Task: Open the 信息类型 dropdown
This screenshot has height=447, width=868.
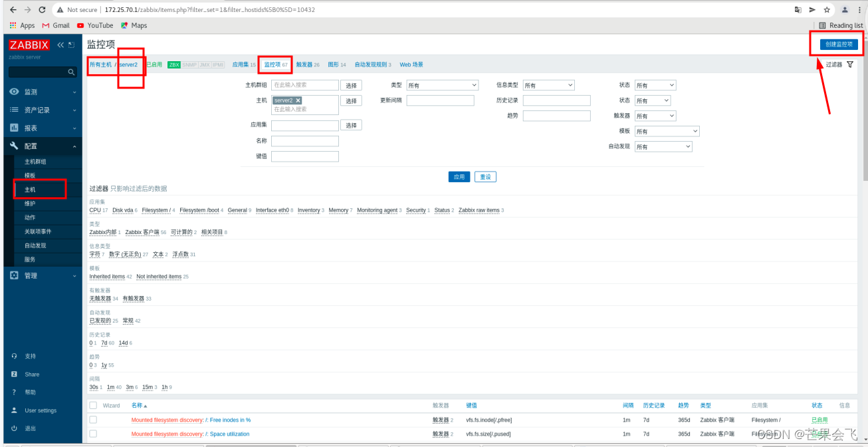Action: pyautogui.click(x=548, y=85)
